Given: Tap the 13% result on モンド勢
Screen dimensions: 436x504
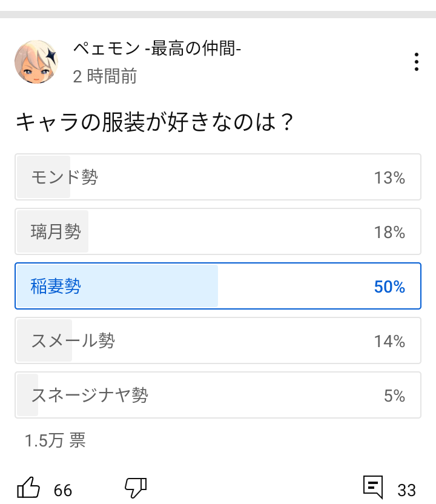Looking at the screenshot, I should point(389,177).
